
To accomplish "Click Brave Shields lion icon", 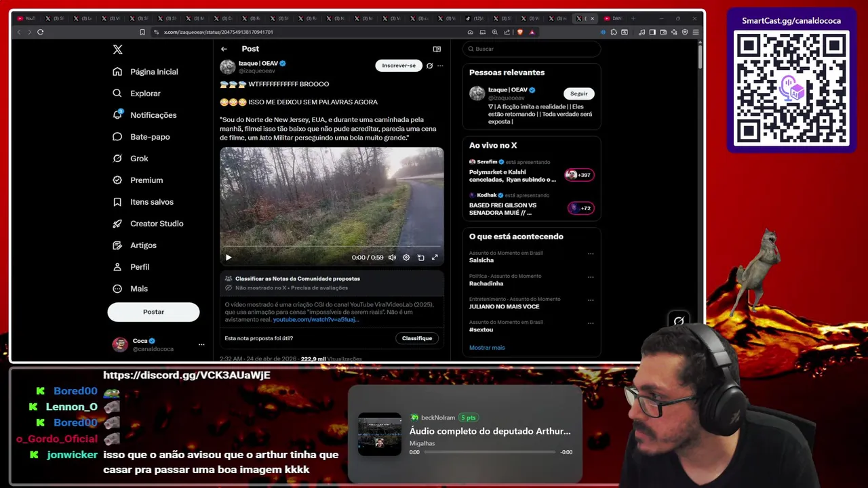I will (x=520, y=32).
